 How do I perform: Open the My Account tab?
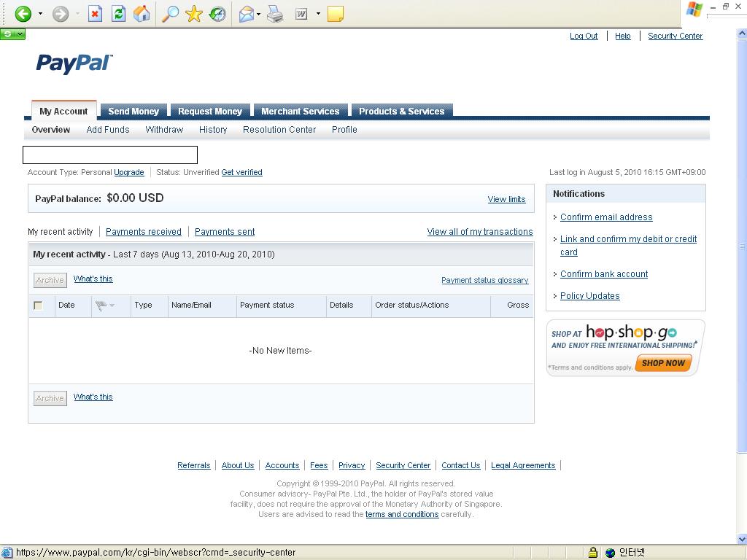(64, 111)
